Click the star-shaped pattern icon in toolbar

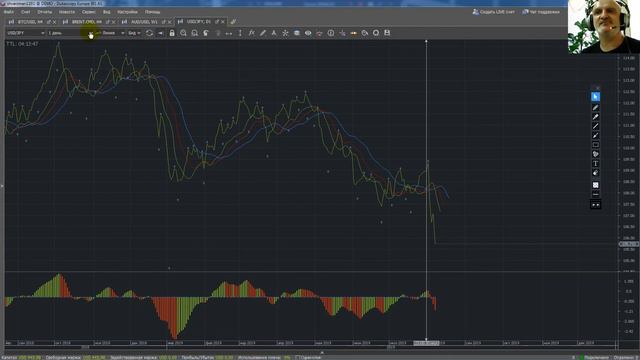pyautogui.click(x=285, y=33)
